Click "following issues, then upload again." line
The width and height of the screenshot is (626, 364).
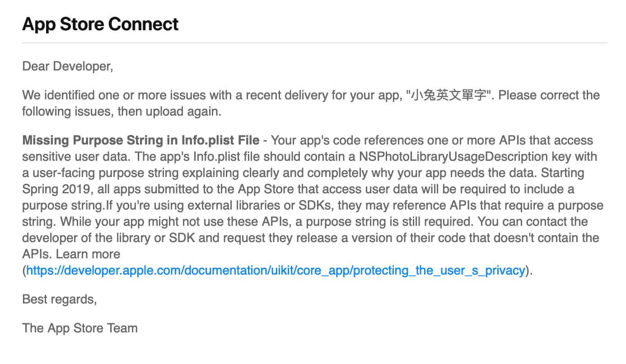(122, 112)
